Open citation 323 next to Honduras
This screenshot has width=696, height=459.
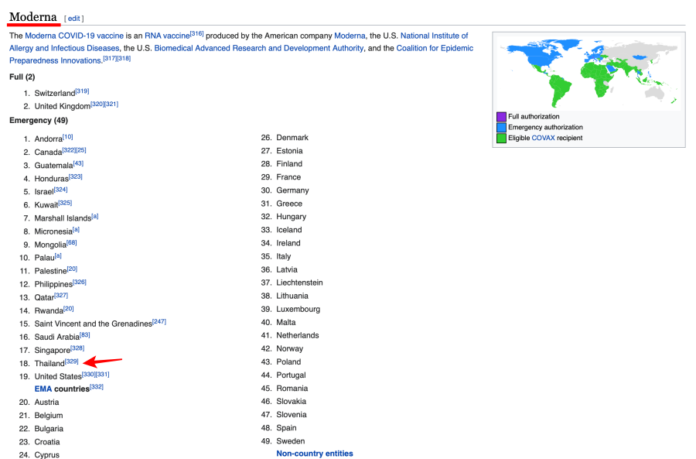click(x=76, y=176)
